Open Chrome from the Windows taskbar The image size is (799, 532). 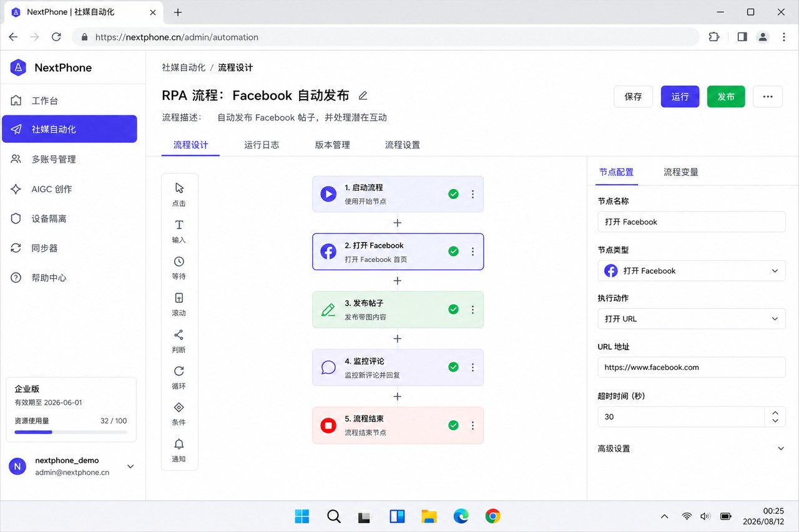[x=493, y=516]
